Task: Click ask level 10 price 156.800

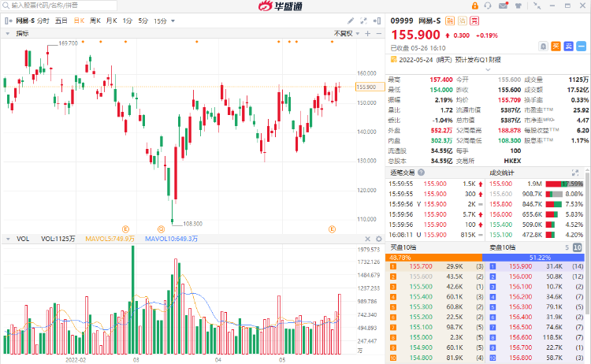Action: point(521,358)
